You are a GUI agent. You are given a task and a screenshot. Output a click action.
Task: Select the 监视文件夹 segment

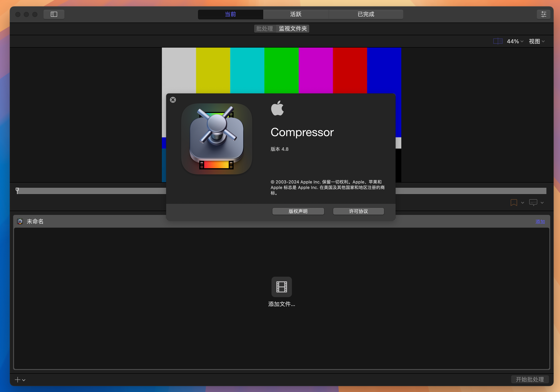(x=293, y=28)
